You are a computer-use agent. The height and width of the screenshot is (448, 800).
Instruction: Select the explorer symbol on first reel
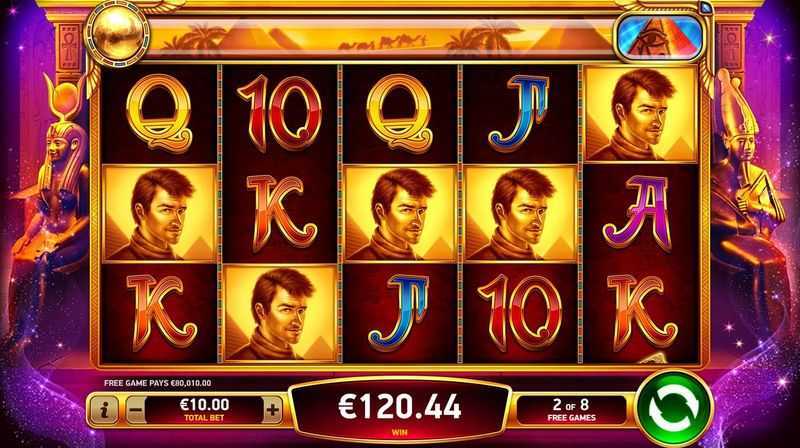point(160,213)
